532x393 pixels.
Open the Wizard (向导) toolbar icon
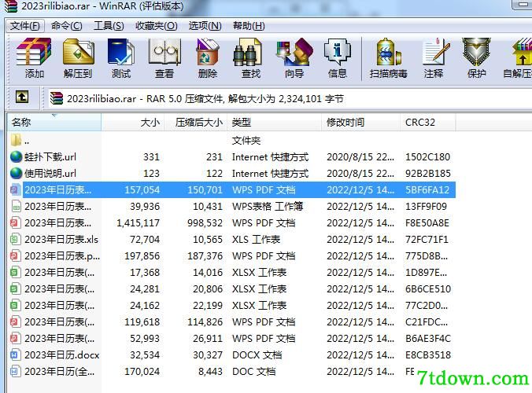[x=294, y=52]
